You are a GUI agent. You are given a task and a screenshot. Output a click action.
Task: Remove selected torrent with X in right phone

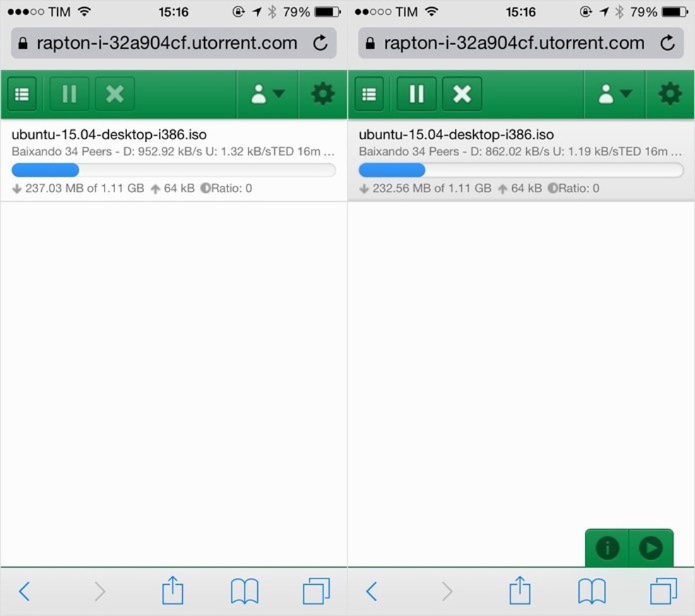(462, 94)
